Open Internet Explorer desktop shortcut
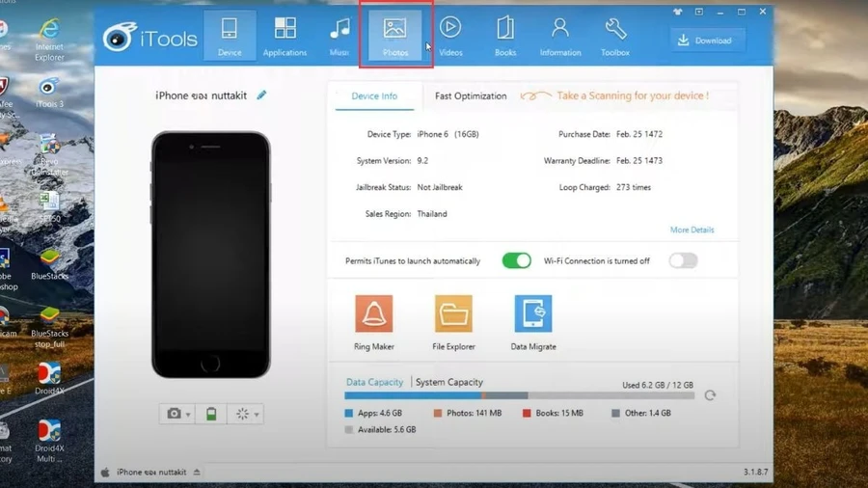The width and height of the screenshot is (868, 488). [49, 41]
